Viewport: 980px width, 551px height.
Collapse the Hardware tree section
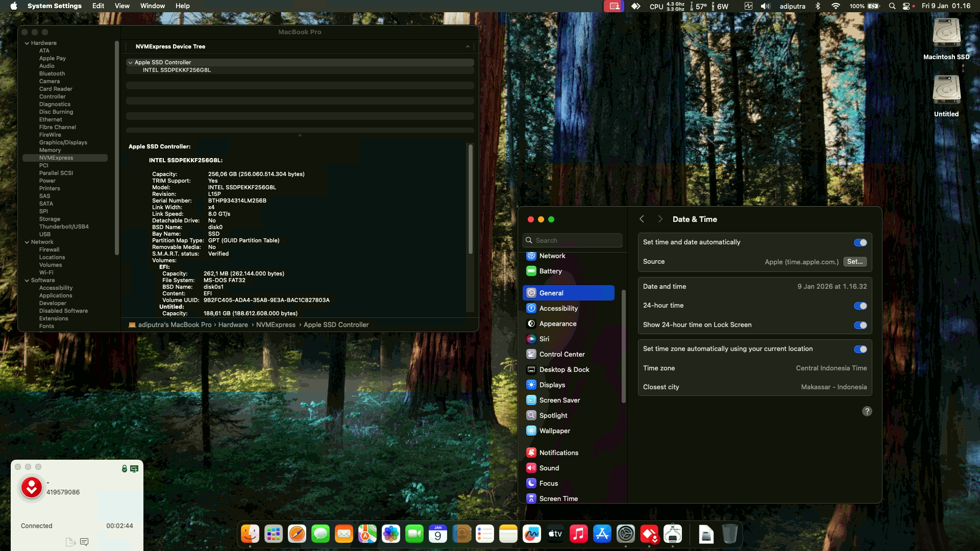pos(27,43)
